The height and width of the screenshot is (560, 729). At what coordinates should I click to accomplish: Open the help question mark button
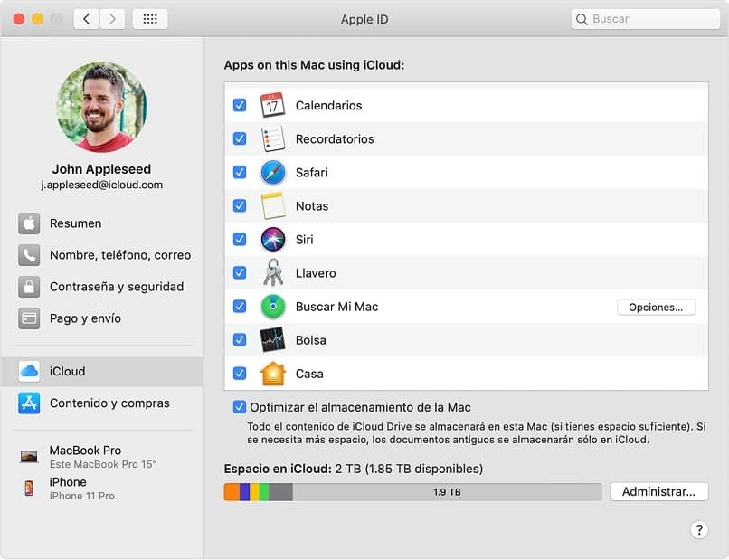[x=699, y=530]
